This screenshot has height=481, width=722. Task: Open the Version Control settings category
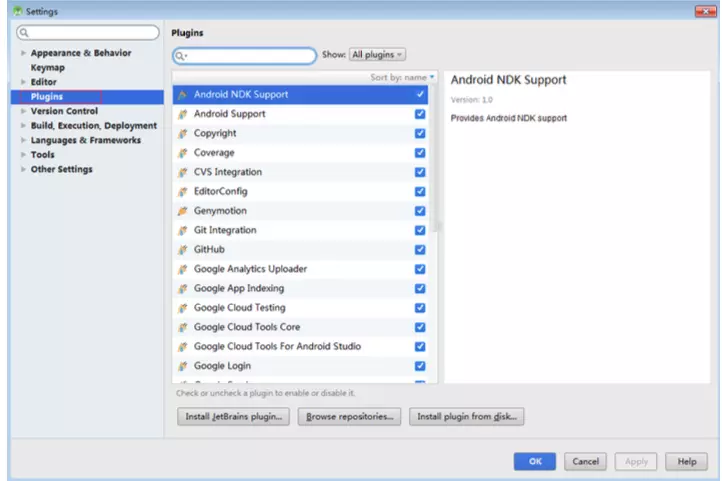coord(64,111)
